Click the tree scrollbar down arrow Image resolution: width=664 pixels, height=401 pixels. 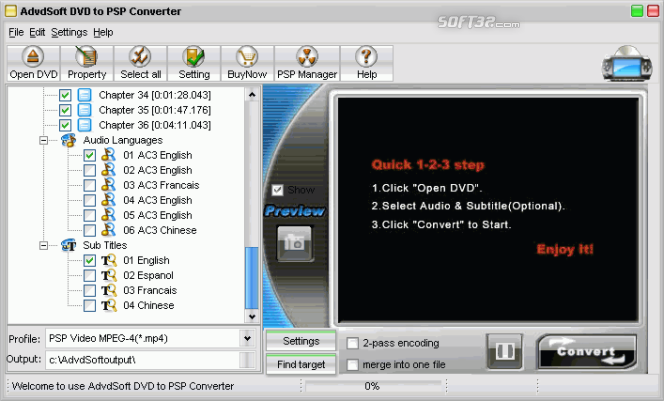tap(252, 316)
